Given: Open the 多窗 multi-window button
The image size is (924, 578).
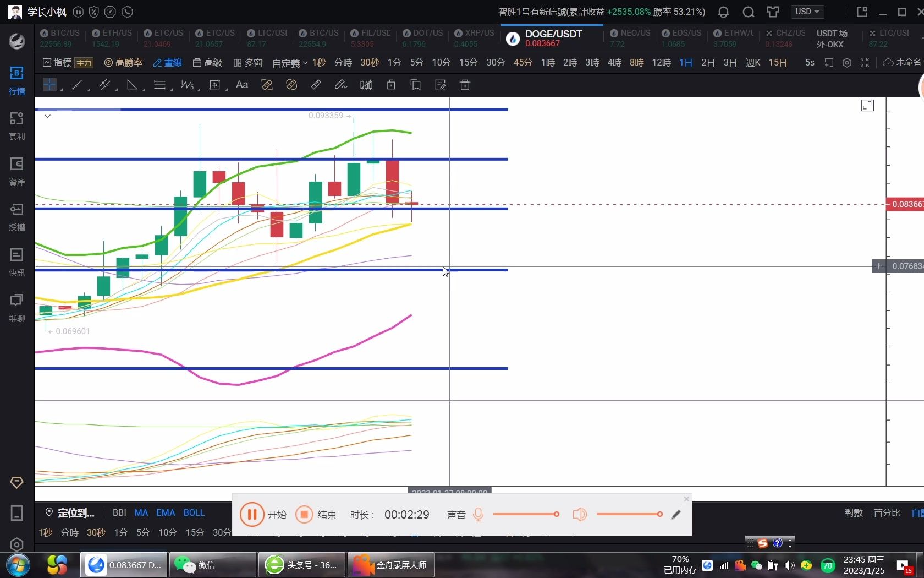Looking at the screenshot, I should point(248,63).
